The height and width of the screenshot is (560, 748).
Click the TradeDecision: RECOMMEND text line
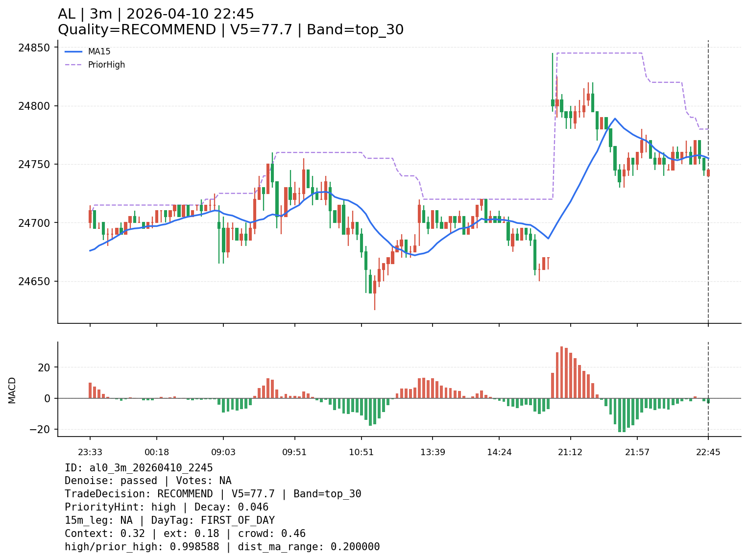click(x=213, y=494)
